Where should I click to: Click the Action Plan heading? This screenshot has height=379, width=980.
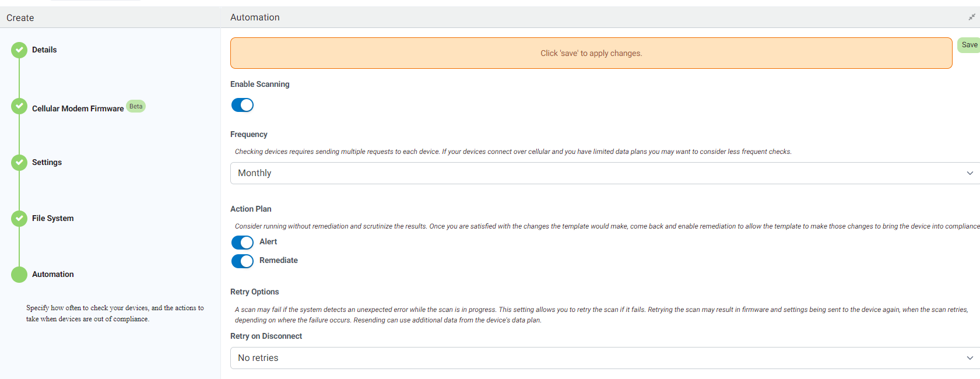[x=251, y=209]
